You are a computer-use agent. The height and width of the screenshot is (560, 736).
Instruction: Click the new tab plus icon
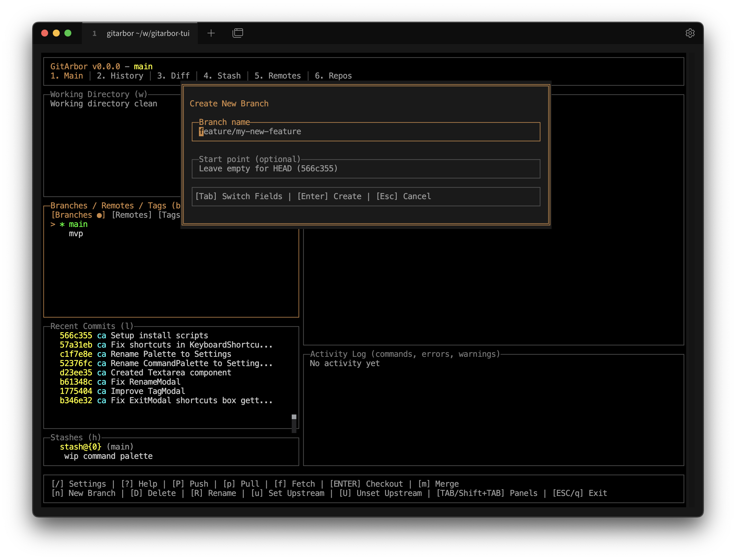click(211, 33)
